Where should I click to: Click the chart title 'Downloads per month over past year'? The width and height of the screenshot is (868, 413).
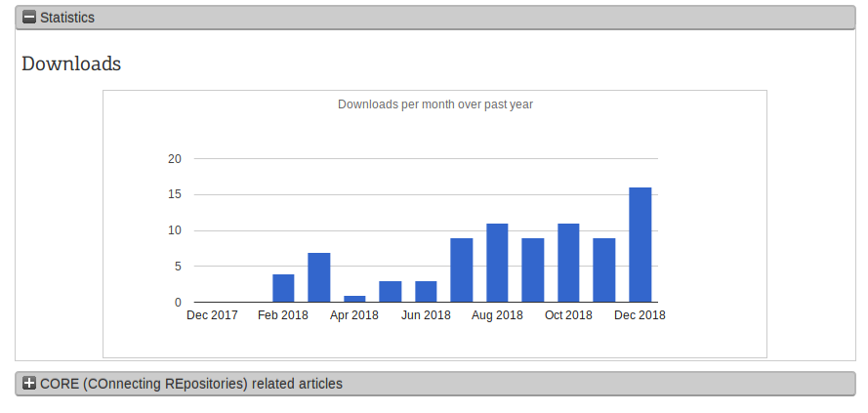[x=434, y=104]
